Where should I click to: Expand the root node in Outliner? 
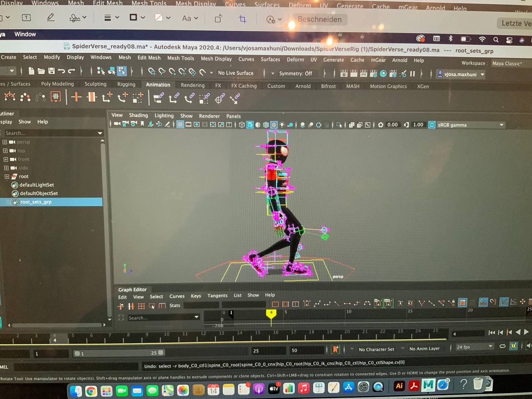point(7,177)
